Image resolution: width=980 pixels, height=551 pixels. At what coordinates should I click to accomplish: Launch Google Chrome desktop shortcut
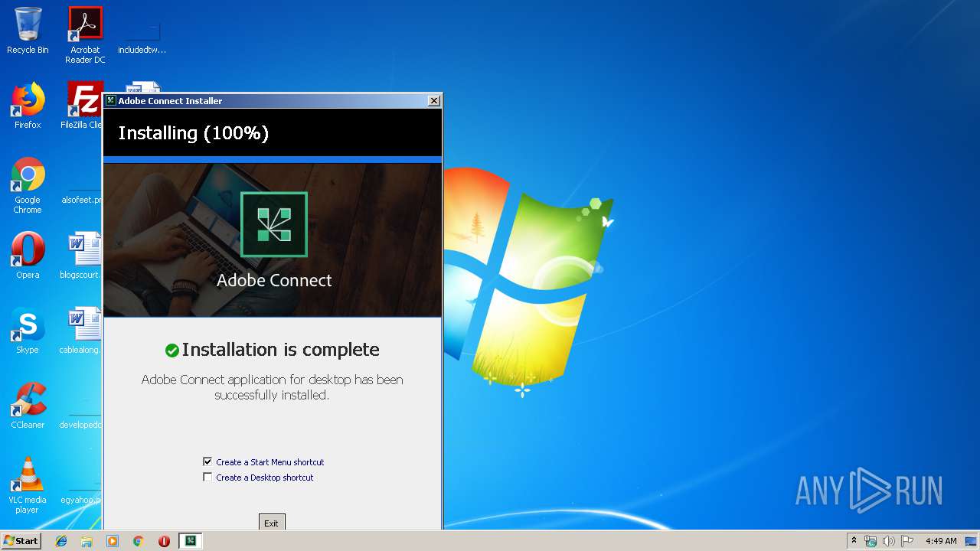[x=28, y=185]
